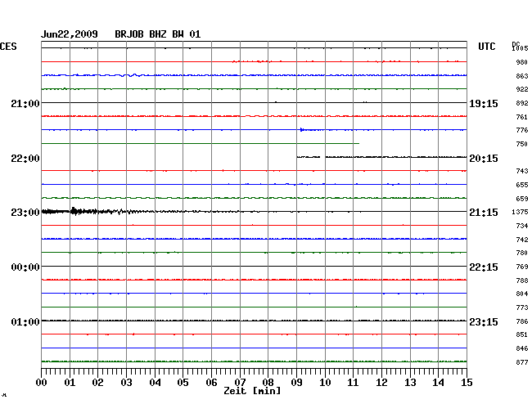Click the '20:15' UTC time label
The width and height of the screenshot is (532, 404).
tap(484, 159)
